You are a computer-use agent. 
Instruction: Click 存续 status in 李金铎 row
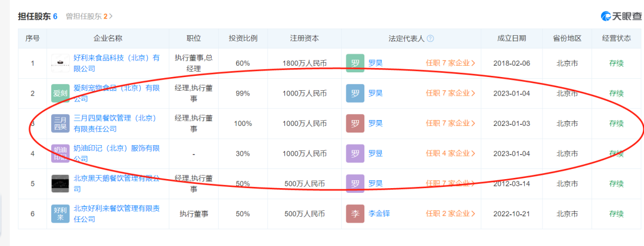[x=617, y=214]
